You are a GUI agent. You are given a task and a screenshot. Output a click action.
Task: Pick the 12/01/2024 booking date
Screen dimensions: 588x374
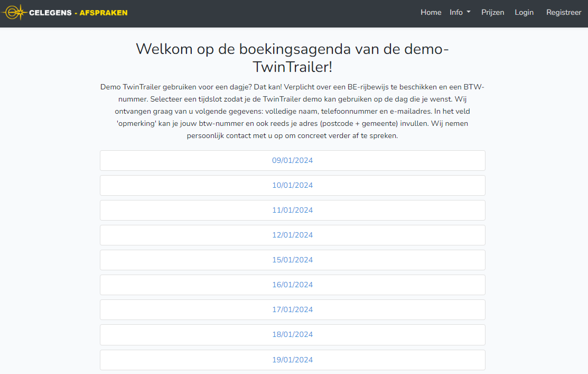[x=293, y=235]
